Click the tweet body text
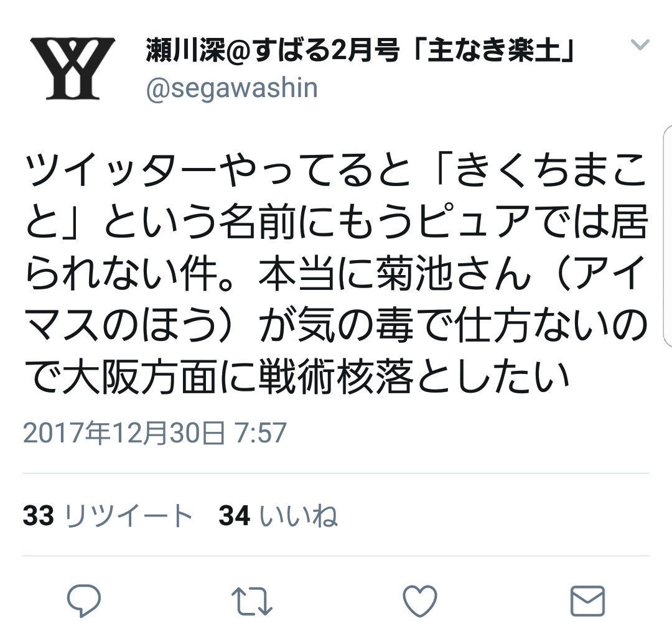672x644 pixels. (336, 273)
